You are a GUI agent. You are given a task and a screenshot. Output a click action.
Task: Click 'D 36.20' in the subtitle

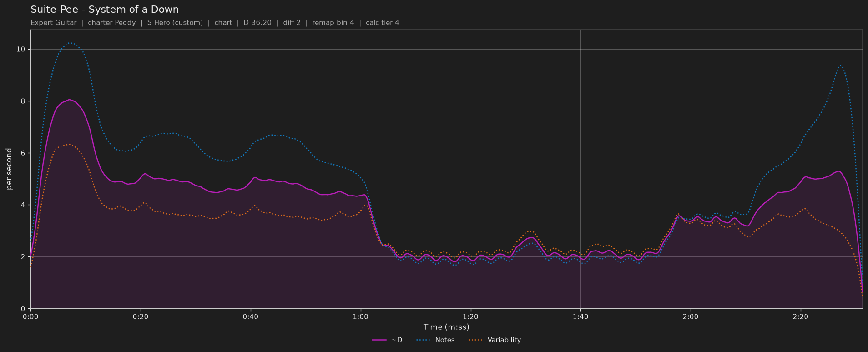click(x=257, y=23)
